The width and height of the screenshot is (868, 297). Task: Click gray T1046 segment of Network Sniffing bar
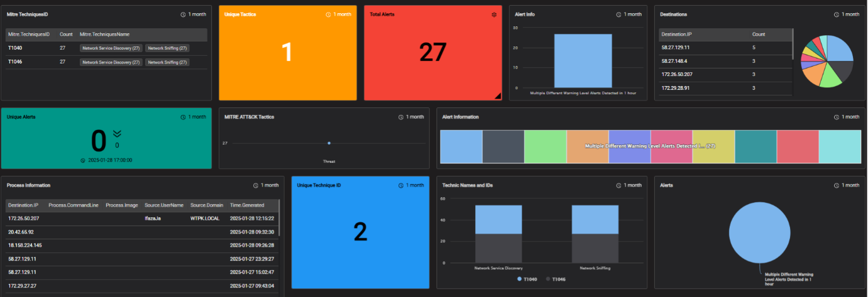click(595, 249)
